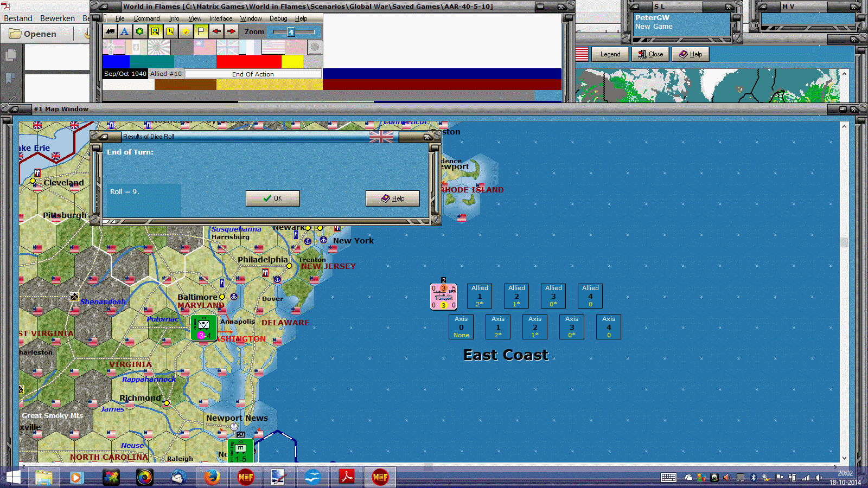This screenshot has width=868, height=488.
Task: Open the Command menu
Action: (146, 18)
